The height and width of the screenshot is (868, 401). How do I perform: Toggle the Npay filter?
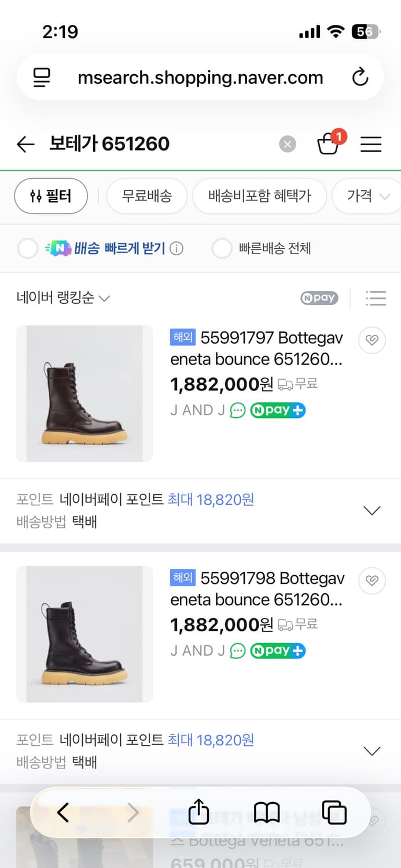[x=319, y=298]
